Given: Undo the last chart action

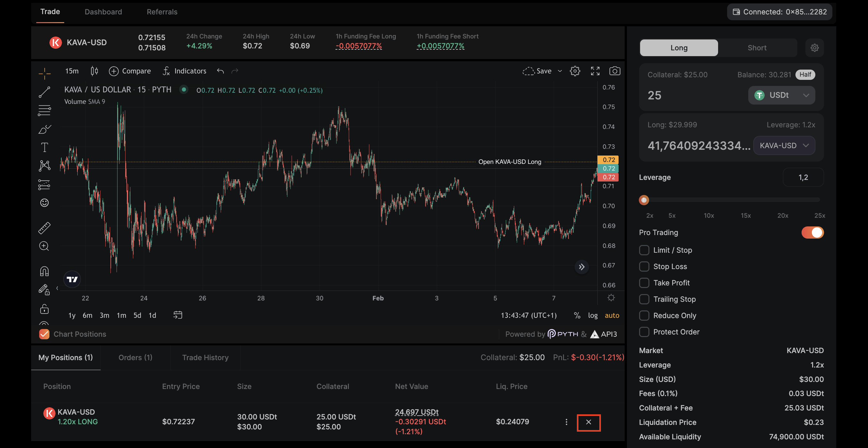Looking at the screenshot, I should click(220, 71).
